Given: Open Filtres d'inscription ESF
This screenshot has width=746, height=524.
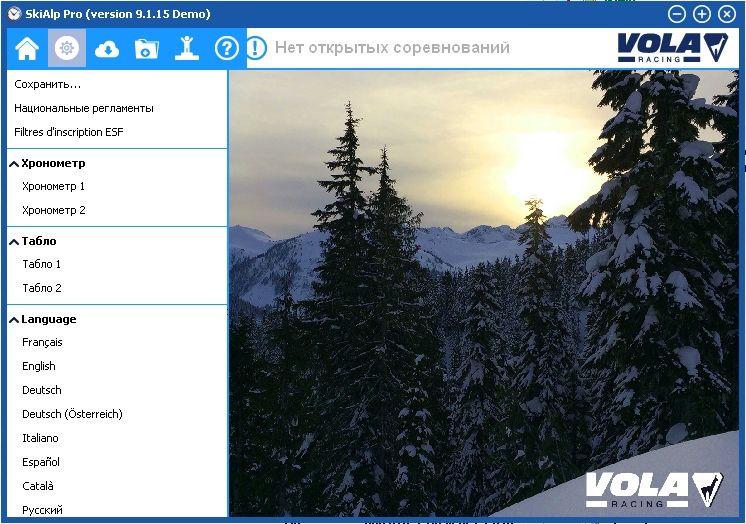Looking at the screenshot, I should pyautogui.click(x=69, y=132).
